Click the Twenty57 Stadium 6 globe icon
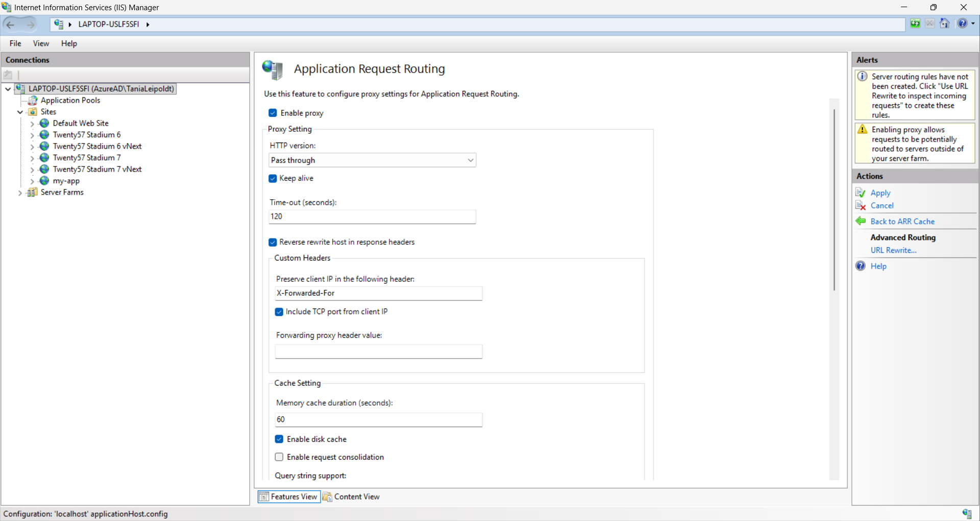This screenshot has width=980, height=521. click(x=44, y=135)
